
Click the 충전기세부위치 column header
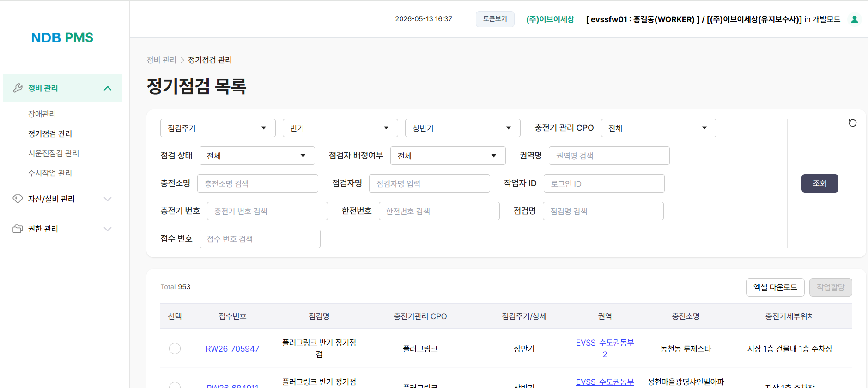789,316
